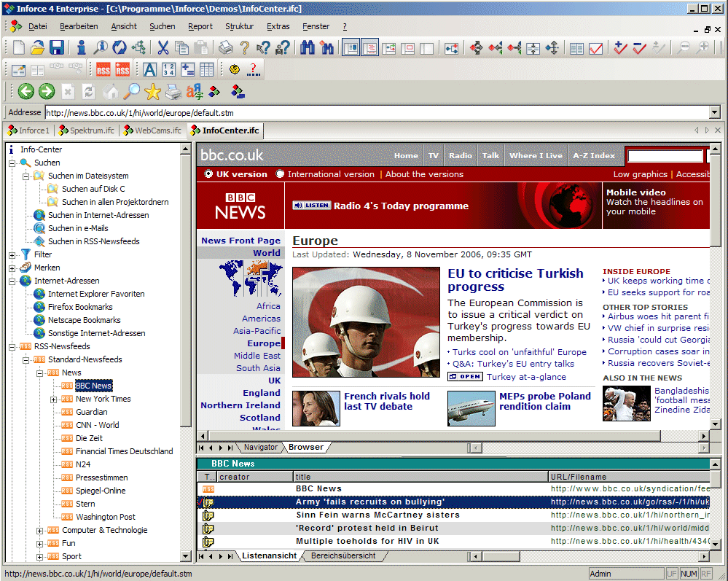Viewport: 728px width, 581px height.
Task: Toggle the first highlighted layout view button
Action: (351, 47)
